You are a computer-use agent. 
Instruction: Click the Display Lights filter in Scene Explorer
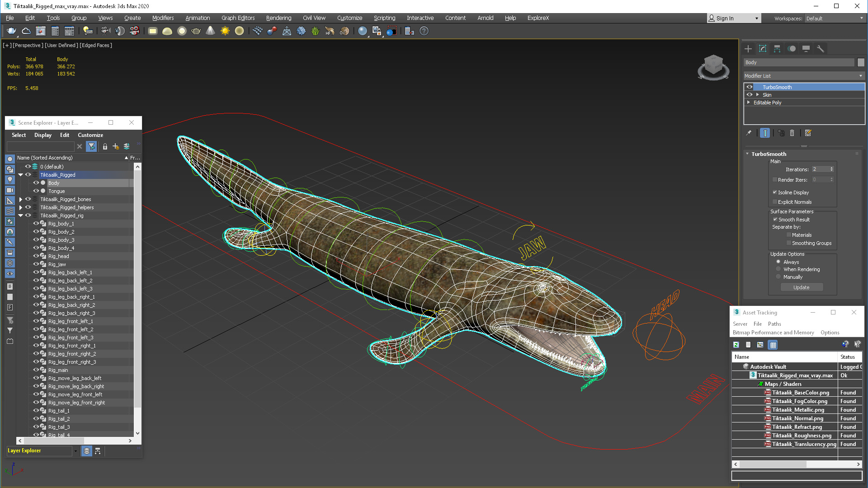click(9, 180)
